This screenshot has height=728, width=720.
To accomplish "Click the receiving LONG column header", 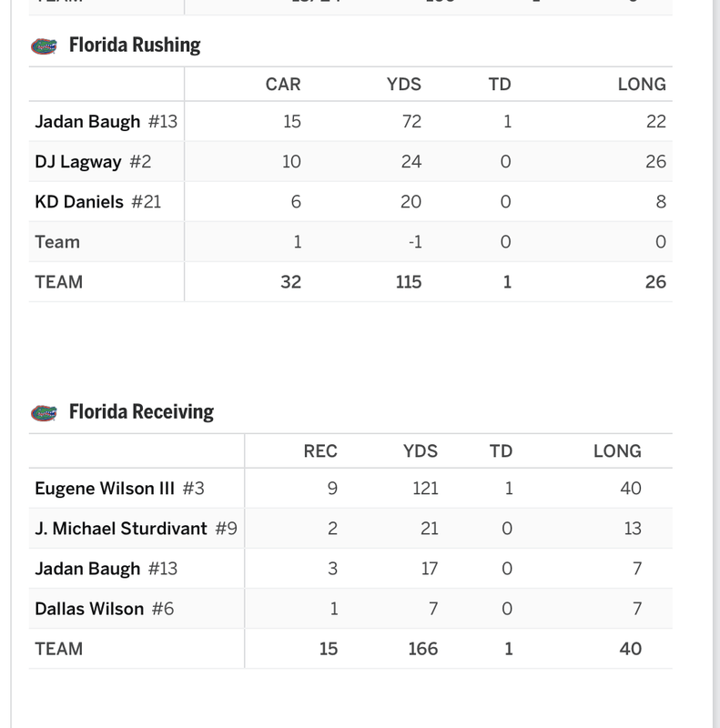I will (617, 451).
